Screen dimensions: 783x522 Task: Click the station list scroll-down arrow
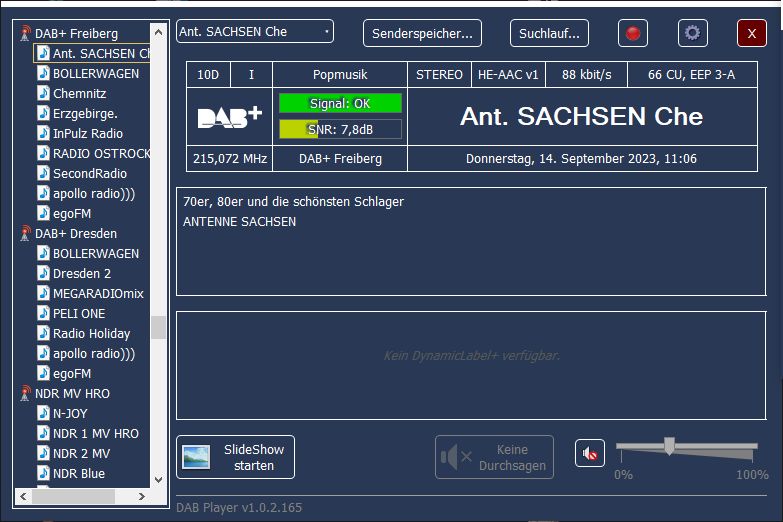pos(158,480)
